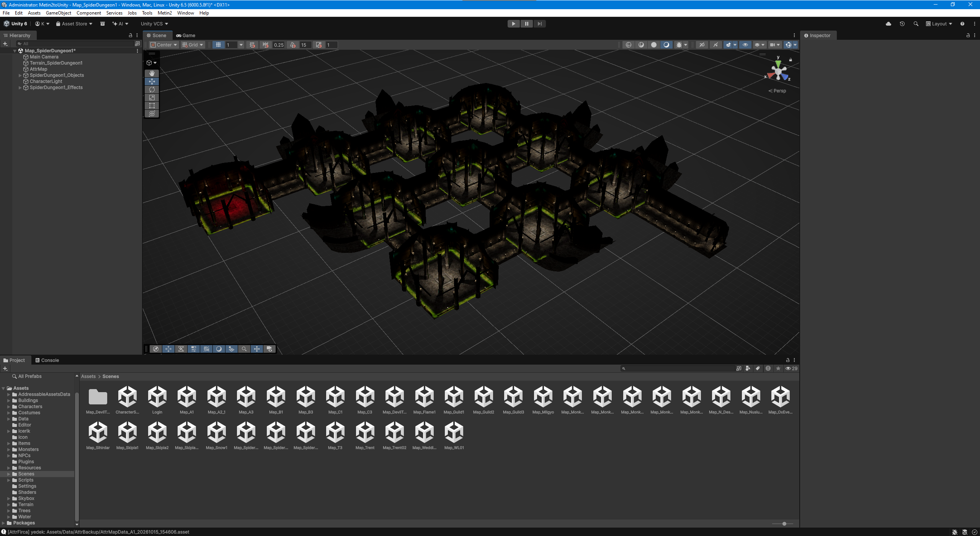Expand SpiderDungeon1_Objects in Hierarchy
Image resolution: width=980 pixels, height=536 pixels.
(x=20, y=75)
